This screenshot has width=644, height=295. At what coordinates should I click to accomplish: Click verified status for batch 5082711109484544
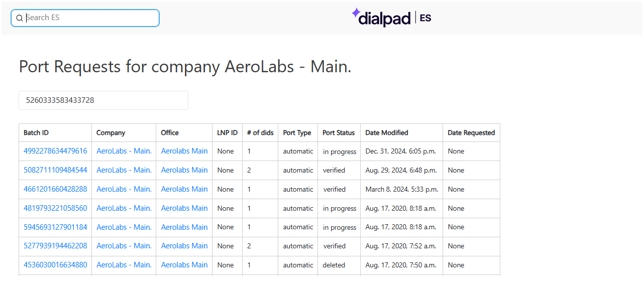tap(334, 170)
